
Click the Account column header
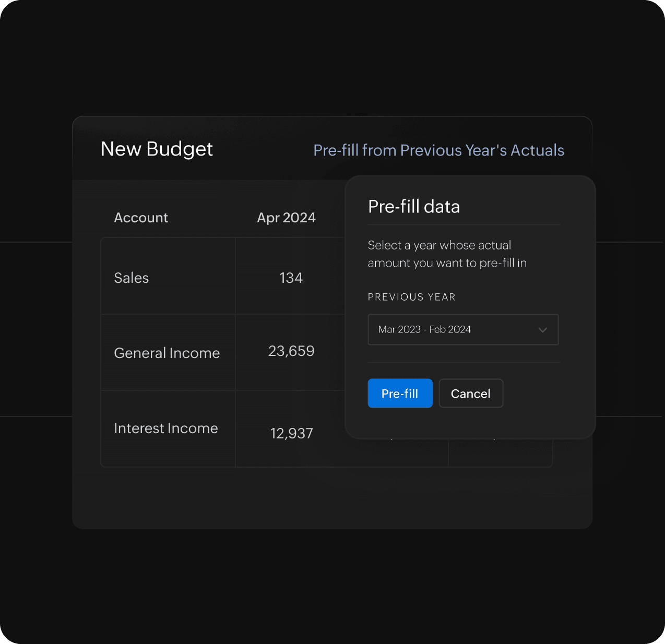141,218
